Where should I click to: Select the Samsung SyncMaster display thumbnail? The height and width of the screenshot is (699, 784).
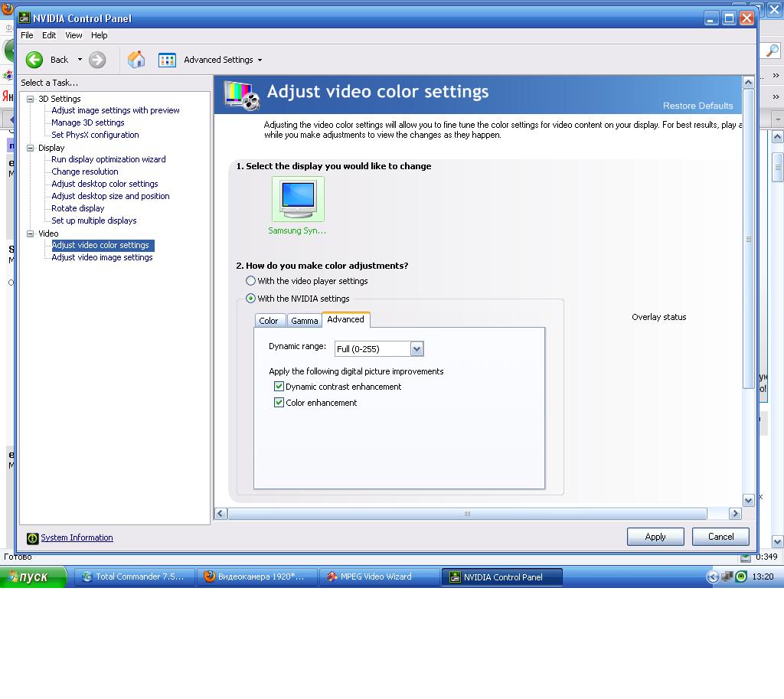click(298, 199)
